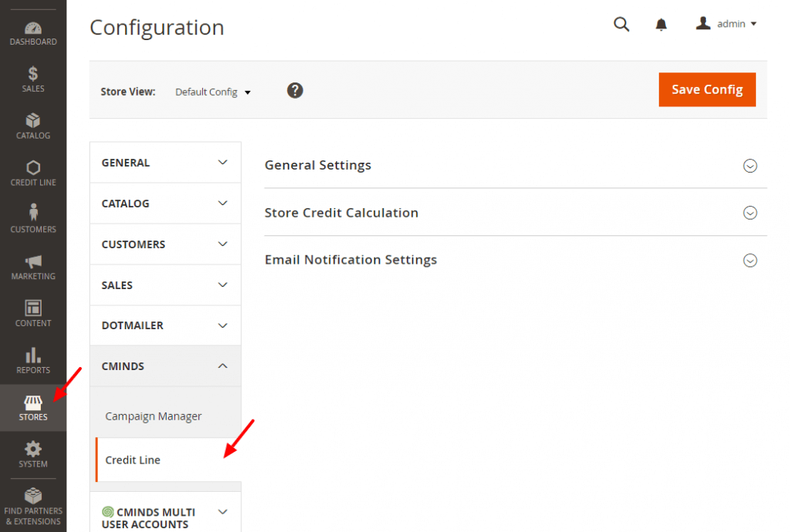Open the Customers person icon
790x532 pixels.
[33, 214]
